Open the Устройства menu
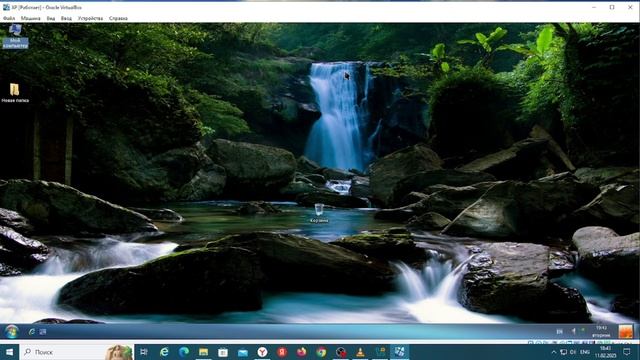 (x=90, y=18)
